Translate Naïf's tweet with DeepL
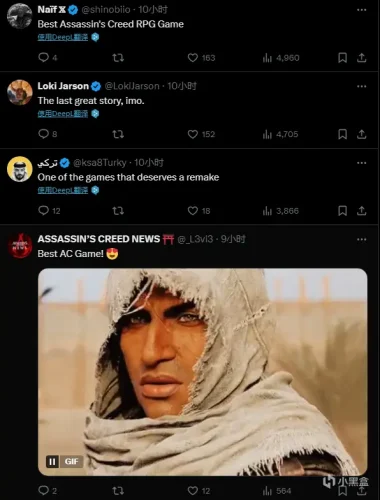380x500 pixels. click(63, 37)
